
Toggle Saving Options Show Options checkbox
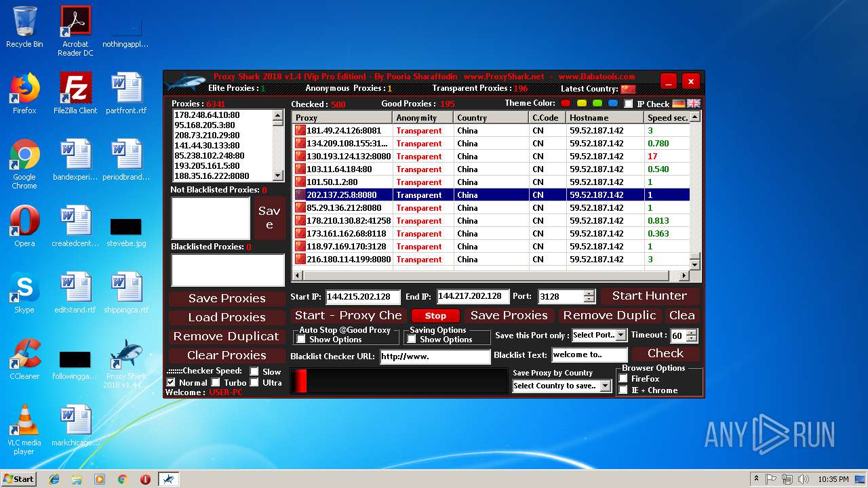pyautogui.click(x=412, y=340)
